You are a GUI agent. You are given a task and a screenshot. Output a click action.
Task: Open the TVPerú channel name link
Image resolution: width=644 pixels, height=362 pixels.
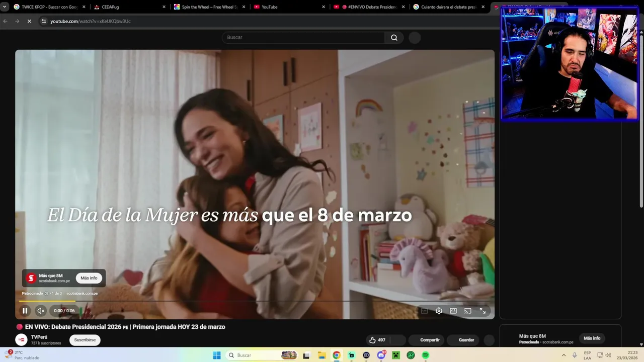(x=39, y=337)
